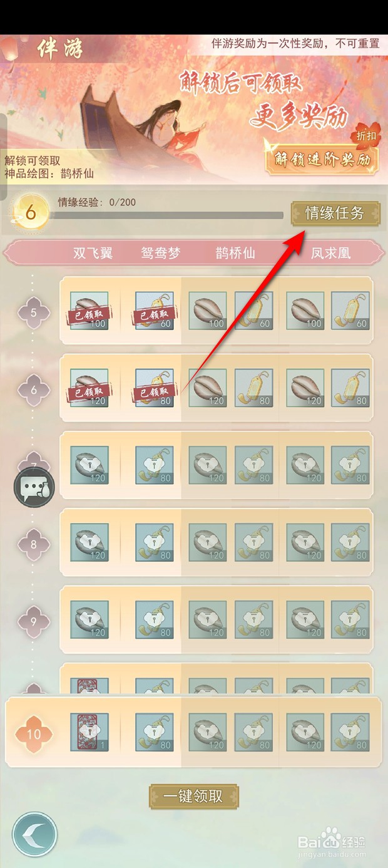The height and width of the screenshot is (868, 388).
Task: Tap level 5 shell reward under 鹊桥仙
Action: (208, 311)
